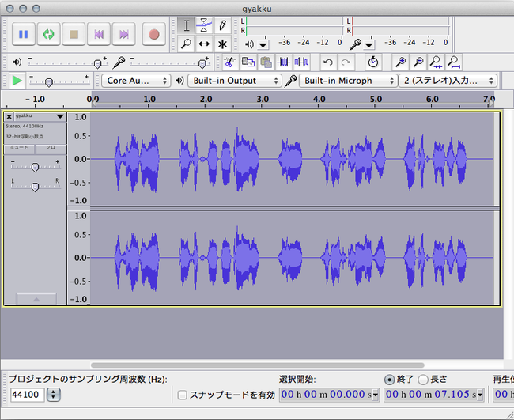514x420 pixels.
Task: Select the I-beam Selection tool
Action: pyautogui.click(x=186, y=25)
